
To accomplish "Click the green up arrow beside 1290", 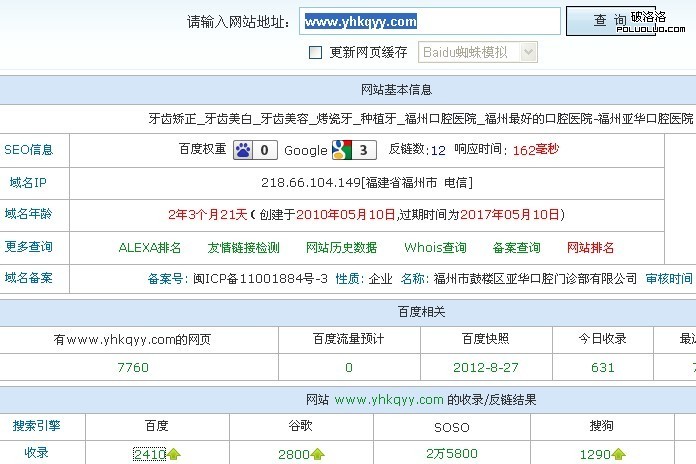I will pos(618,454).
